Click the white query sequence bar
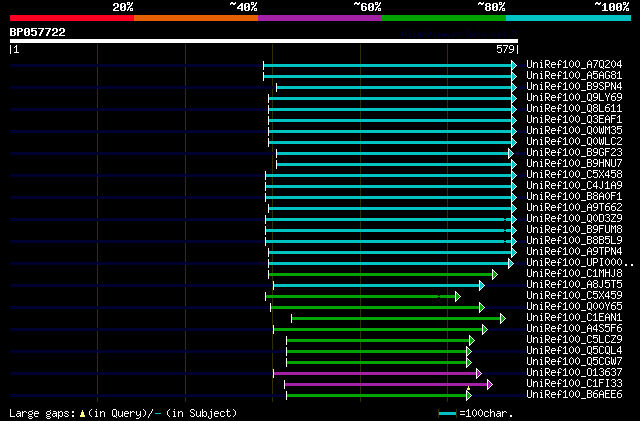 tap(264, 41)
